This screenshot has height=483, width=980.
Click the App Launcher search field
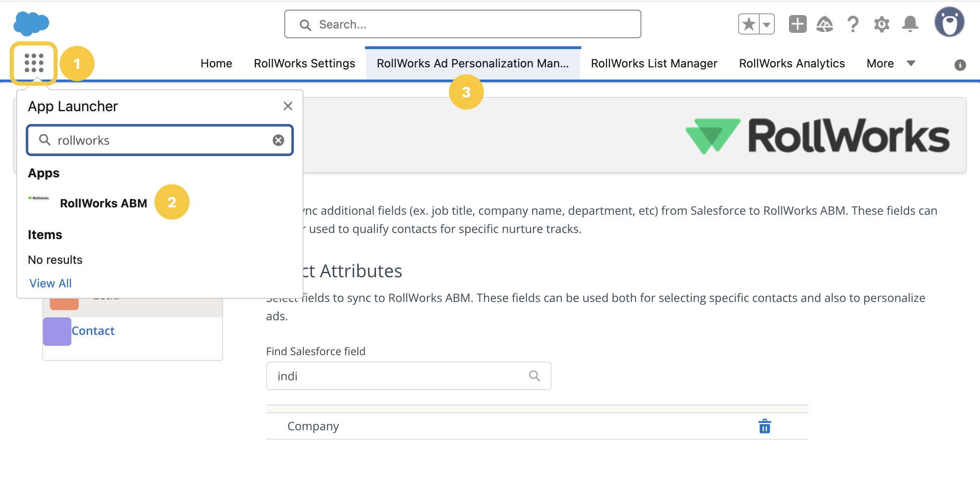160,140
